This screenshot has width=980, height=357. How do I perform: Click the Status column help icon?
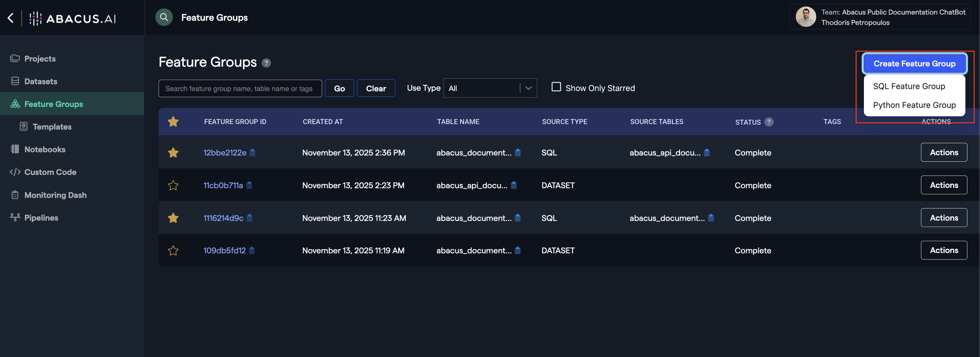[769, 122]
